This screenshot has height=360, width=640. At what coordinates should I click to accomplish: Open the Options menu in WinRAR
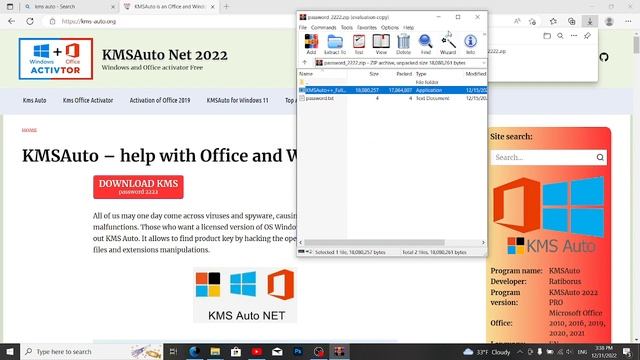[x=390, y=27]
